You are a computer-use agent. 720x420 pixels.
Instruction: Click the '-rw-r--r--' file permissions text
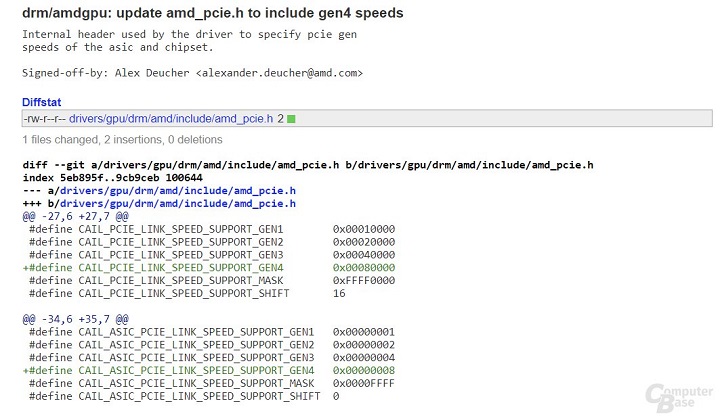(45, 118)
